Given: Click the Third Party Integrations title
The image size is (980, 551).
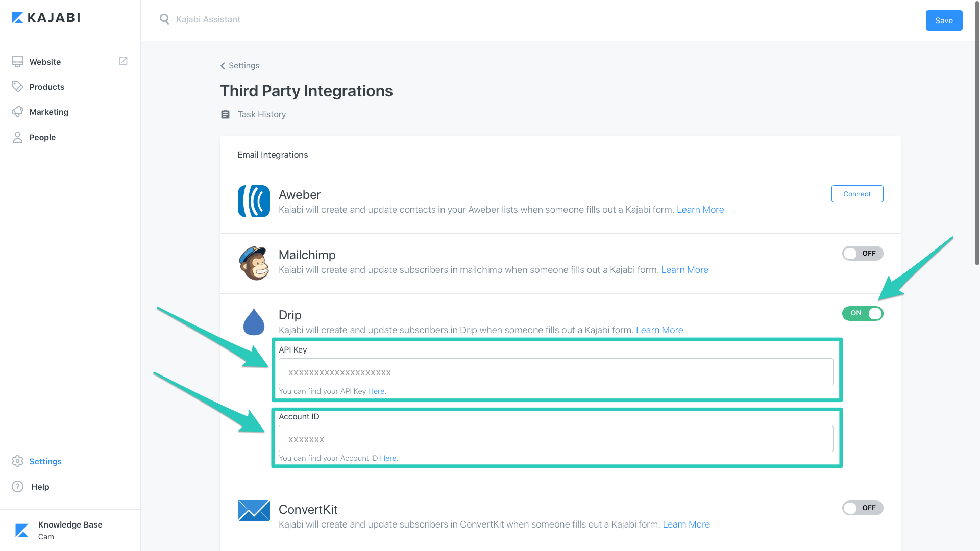Looking at the screenshot, I should 306,91.
